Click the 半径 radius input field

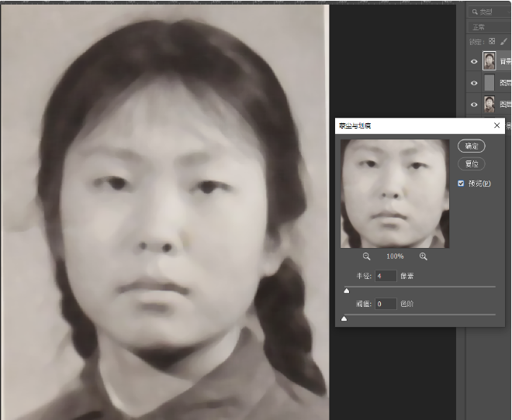tap(386, 276)
